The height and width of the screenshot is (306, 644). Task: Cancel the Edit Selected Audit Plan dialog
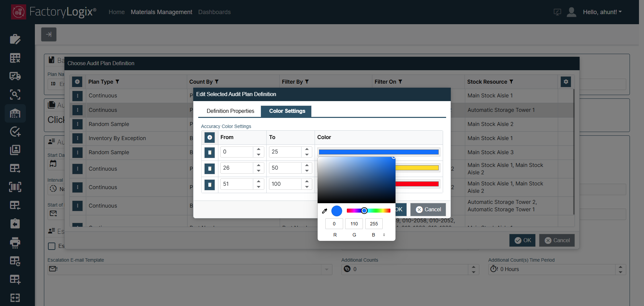click(x=428, y=210)
